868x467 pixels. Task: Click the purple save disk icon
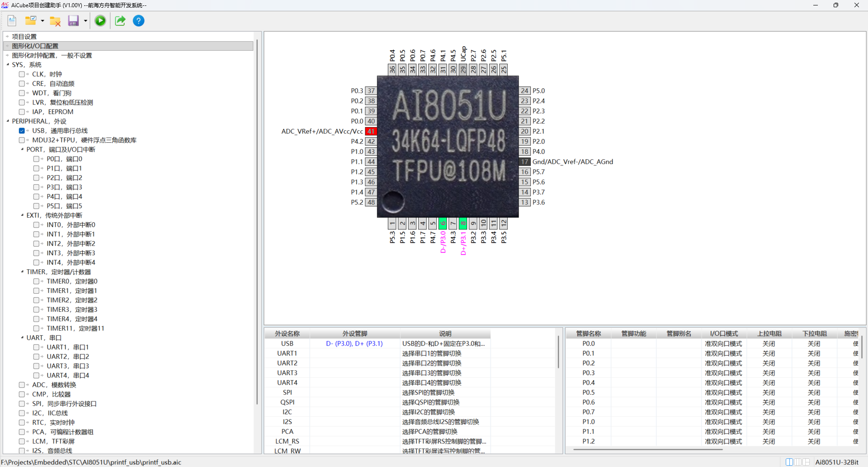click(73, 21)
